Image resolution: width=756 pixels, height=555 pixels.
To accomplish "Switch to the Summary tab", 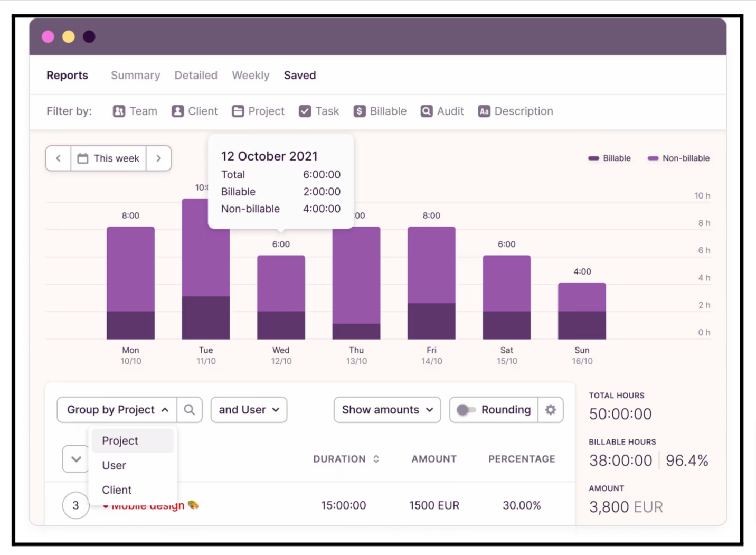I will point(135,75).
